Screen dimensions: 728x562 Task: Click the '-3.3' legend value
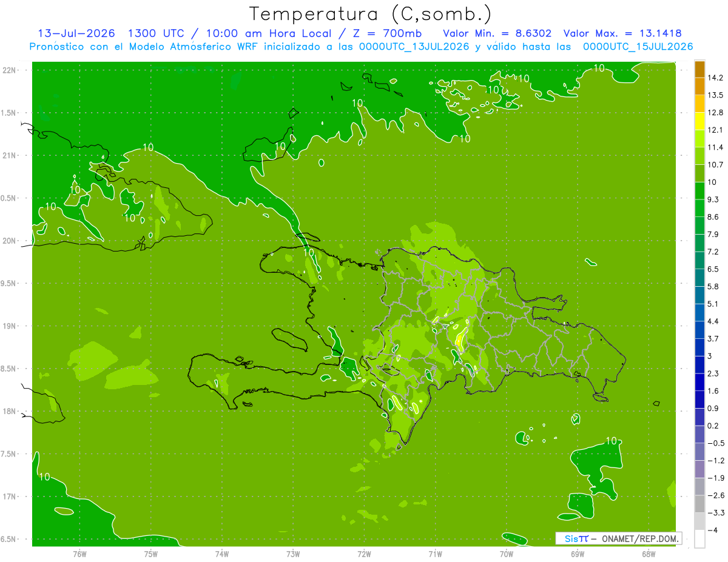[715, 513]
